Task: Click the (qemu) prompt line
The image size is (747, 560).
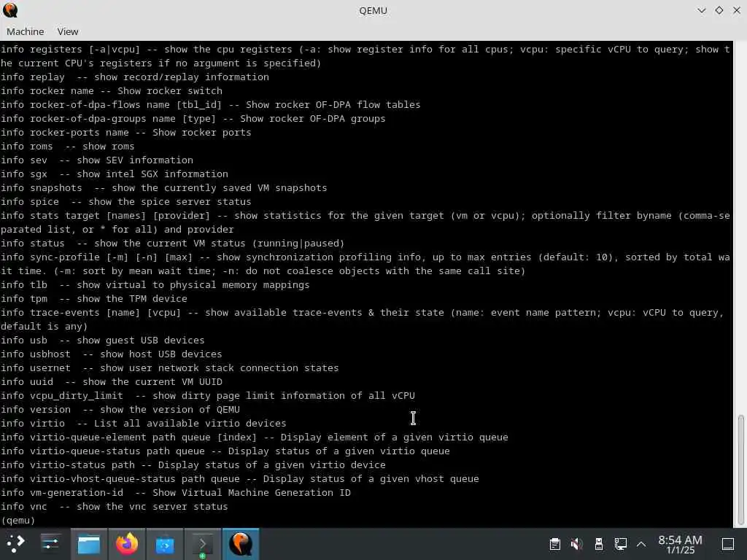Action: (18, 520)
